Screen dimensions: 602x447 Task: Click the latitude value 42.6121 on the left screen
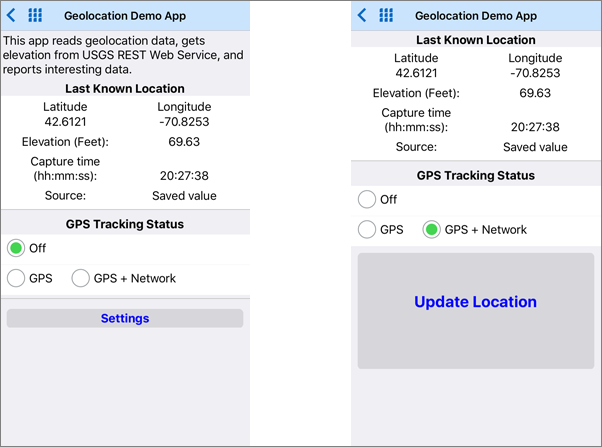pyautogui.click(x=65, y=121)
